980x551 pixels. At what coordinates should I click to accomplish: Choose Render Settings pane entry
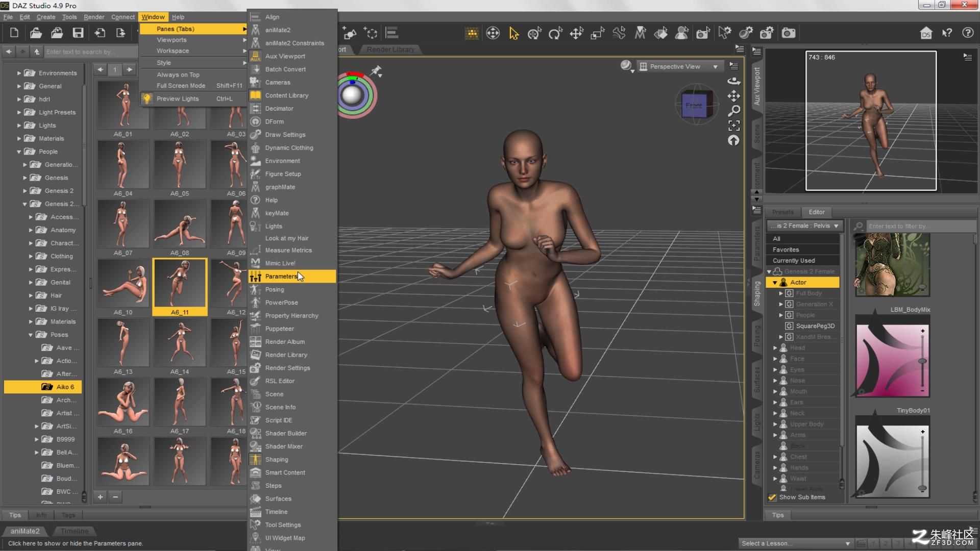click(292, 368)
